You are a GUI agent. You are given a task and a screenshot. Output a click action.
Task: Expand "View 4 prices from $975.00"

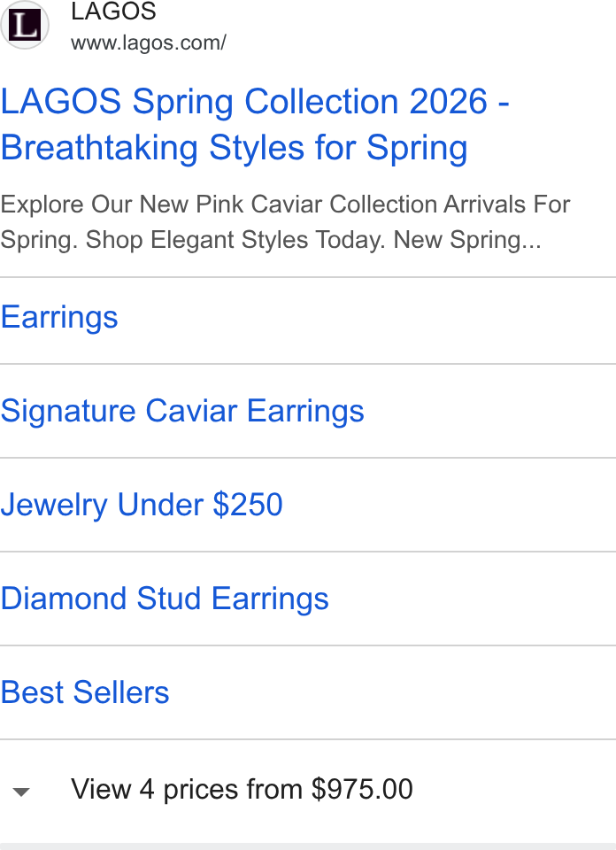tap(242, 789)
